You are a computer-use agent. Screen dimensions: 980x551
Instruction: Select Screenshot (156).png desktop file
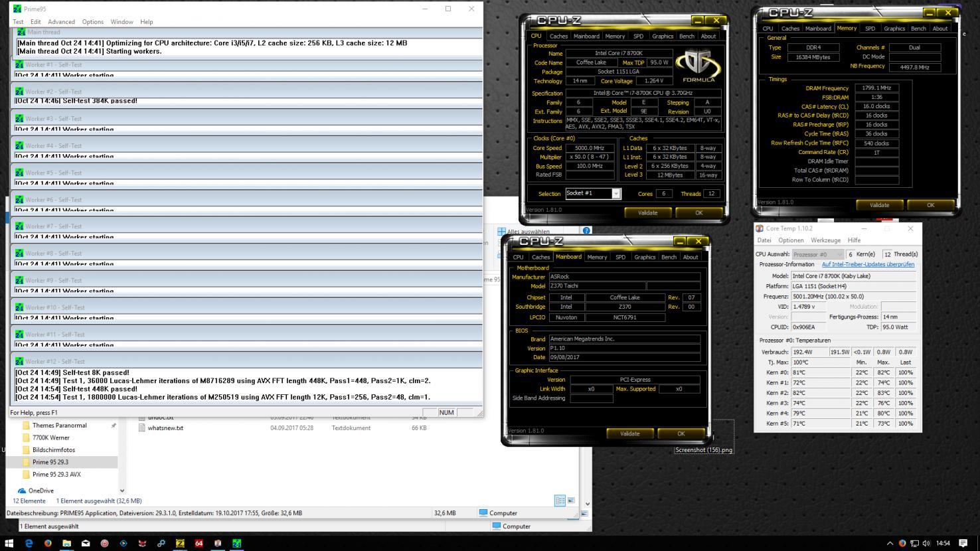[x=704, y=450]
